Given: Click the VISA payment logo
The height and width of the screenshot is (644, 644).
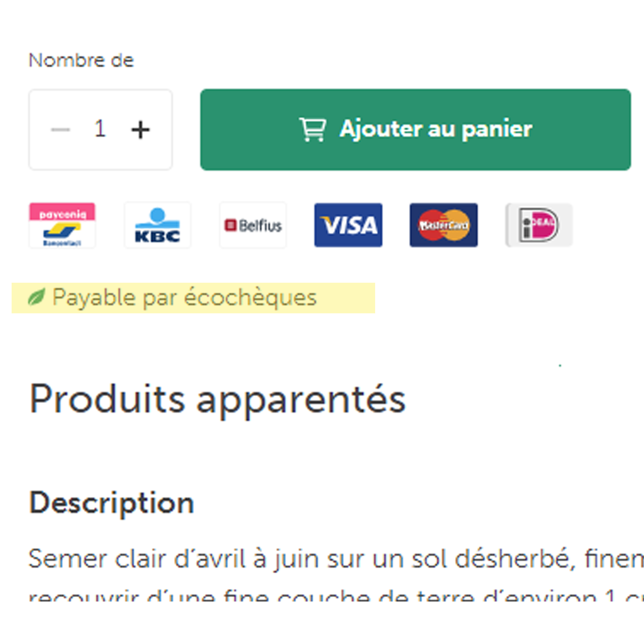Looking at the screenshot, I should coord(348,225).
